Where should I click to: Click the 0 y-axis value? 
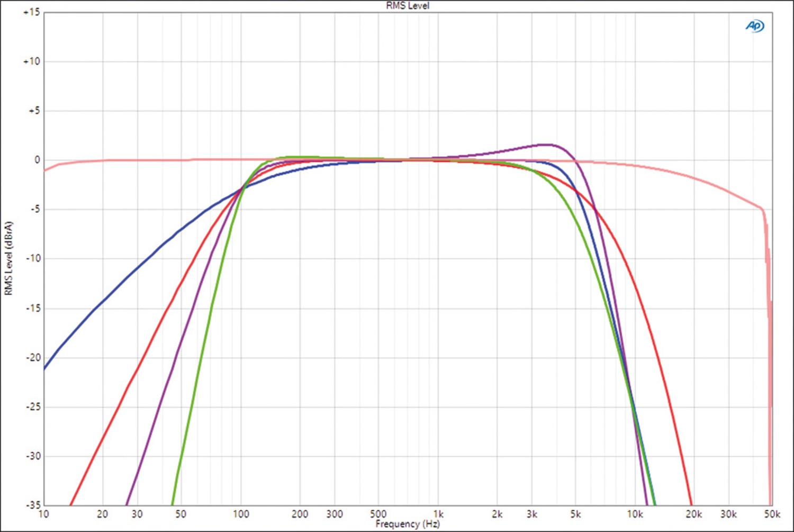coord(37,160)
